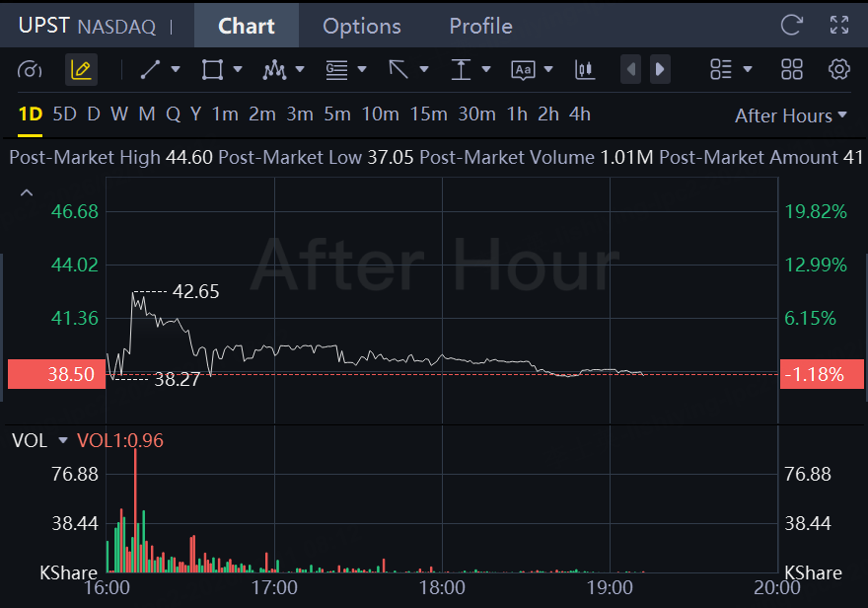868x608 pixels.
Task: Click the -1.18% change label
Action: point(822,374)
